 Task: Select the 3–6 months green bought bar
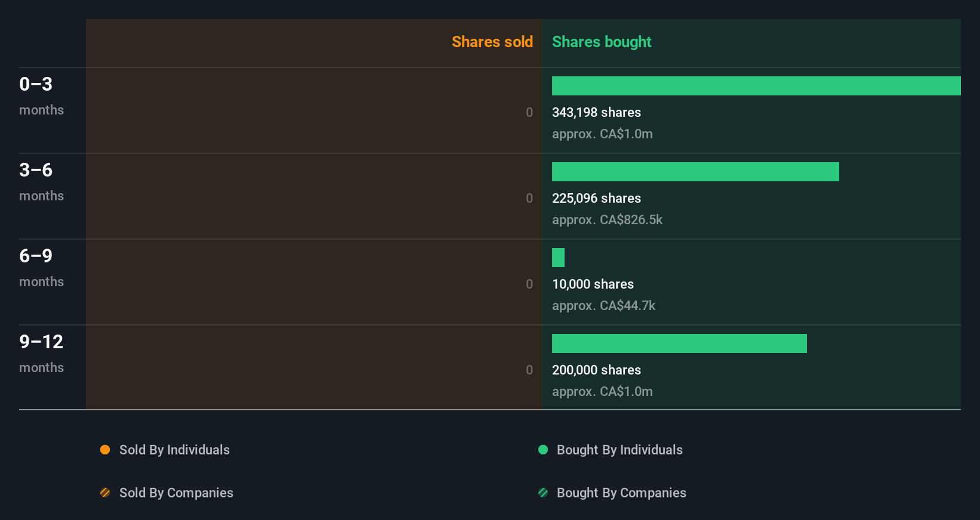(x=695, y=172)
